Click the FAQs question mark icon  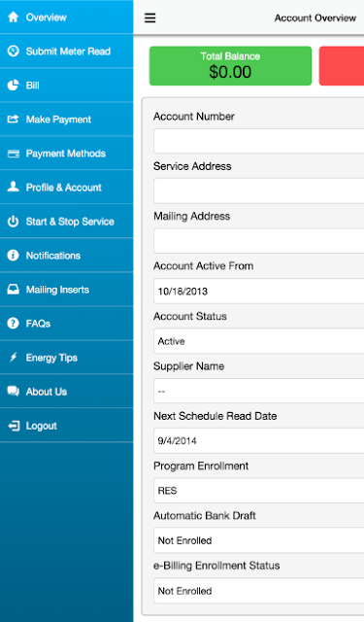click(x=13, y=324)
